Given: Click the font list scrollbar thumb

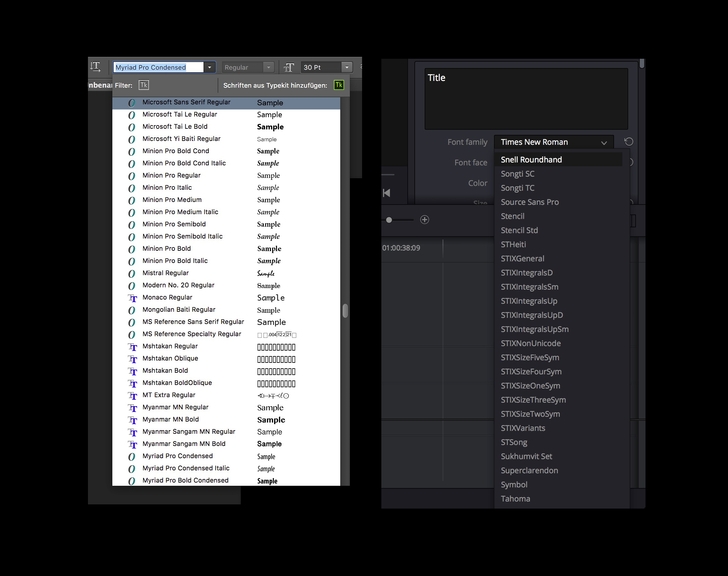Looking at the screenshot, I should tap(345, 310).
